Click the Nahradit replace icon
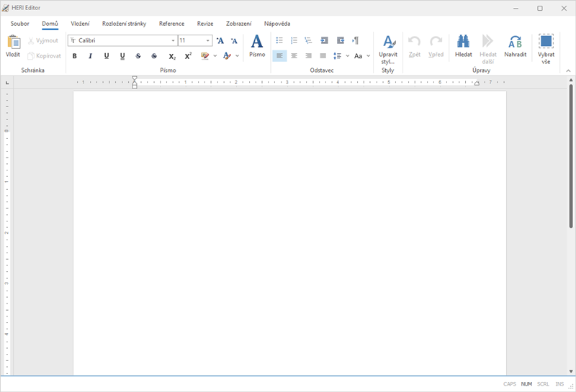The height and width of the screenshot is (392, 576). click(x=515, y=42)
